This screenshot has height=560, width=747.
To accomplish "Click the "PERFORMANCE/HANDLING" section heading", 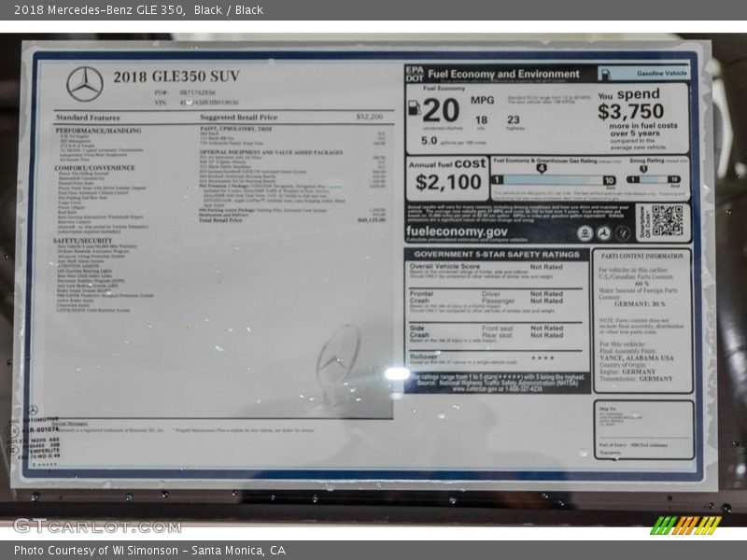I will (x=98, y=131).
